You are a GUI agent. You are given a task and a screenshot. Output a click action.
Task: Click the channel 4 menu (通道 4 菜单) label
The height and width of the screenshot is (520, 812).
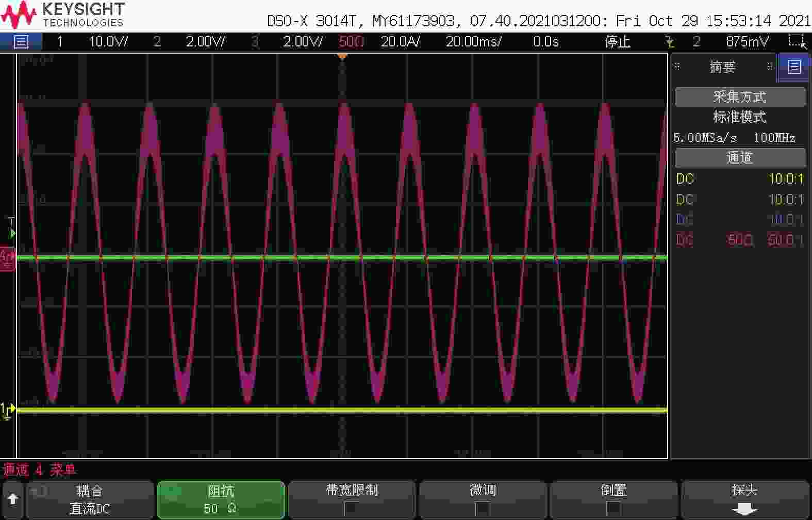pos(40,469)
